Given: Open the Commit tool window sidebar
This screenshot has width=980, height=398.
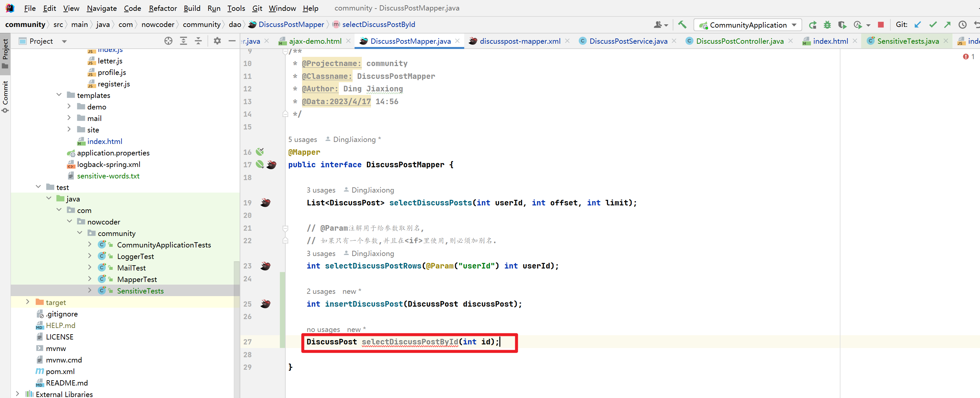Looking at the screenshot, I should (5, 97).
